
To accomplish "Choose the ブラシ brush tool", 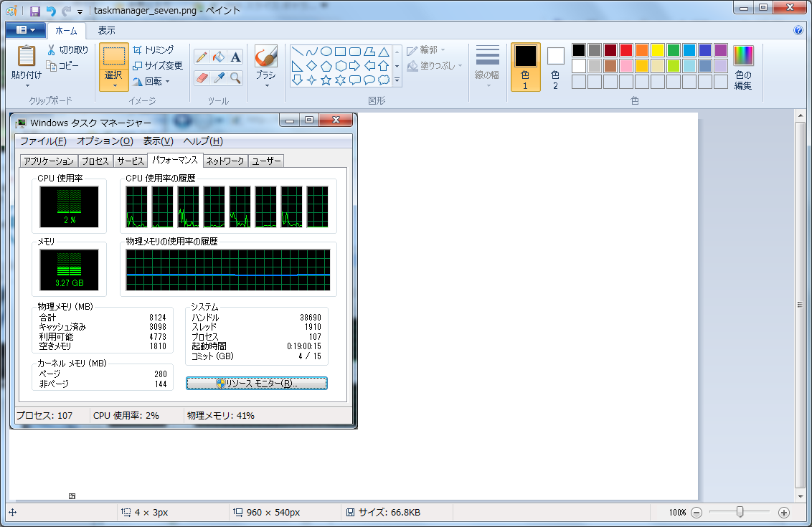I will point(266,62).
